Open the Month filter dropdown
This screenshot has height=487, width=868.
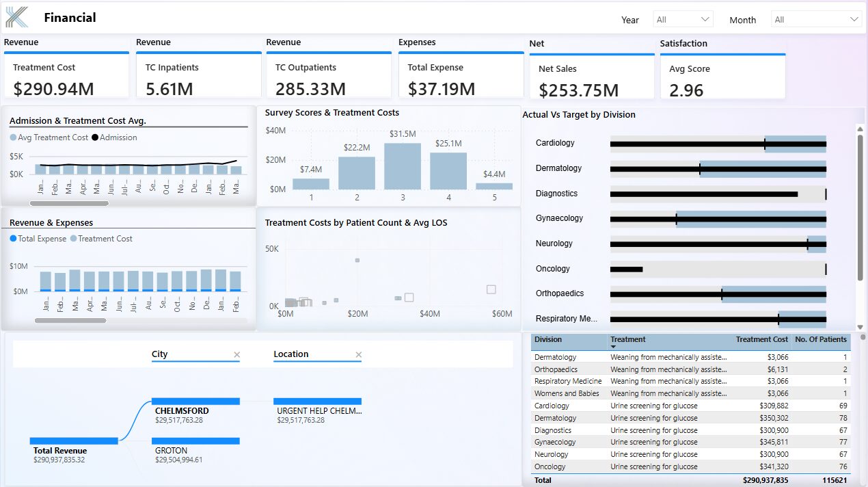[x=816, y=20]
